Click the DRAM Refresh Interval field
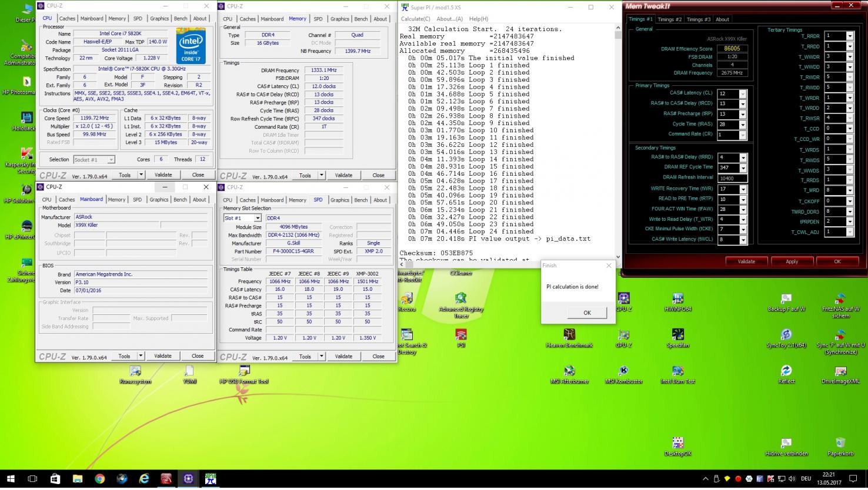This screenshot has height=490, width=868. (x=732, y=178)
